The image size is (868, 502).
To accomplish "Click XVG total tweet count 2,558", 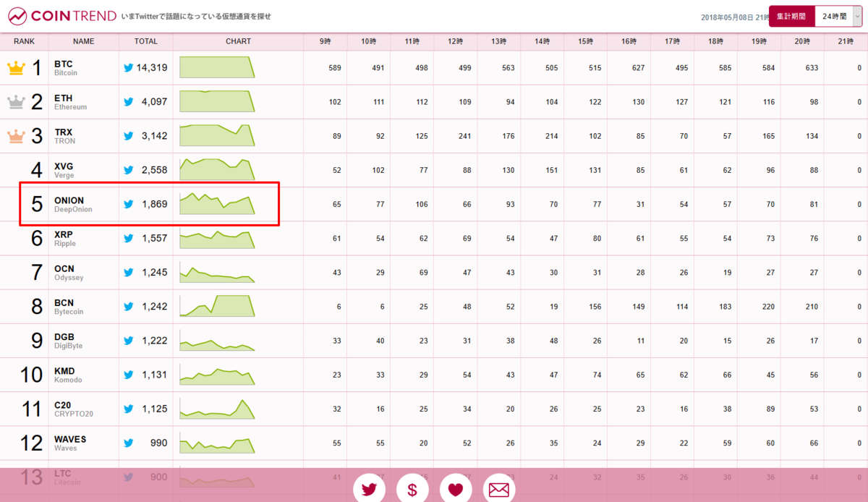I will pos(154,170).
